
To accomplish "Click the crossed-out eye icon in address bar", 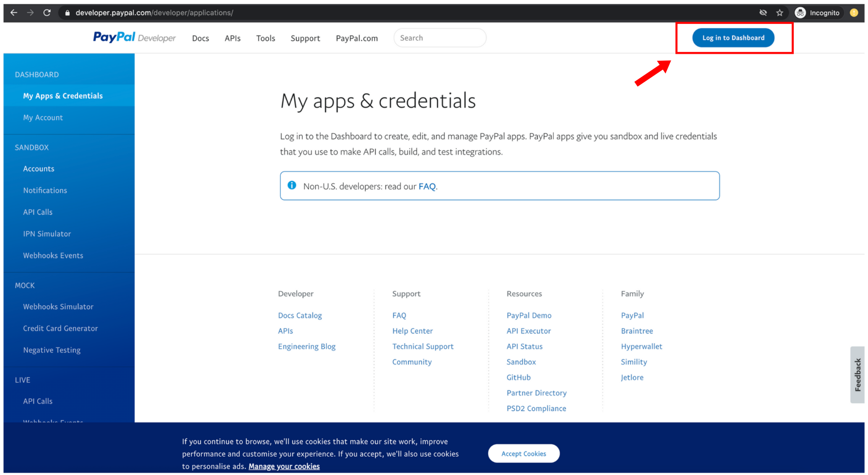I will (x=763, y=13).
